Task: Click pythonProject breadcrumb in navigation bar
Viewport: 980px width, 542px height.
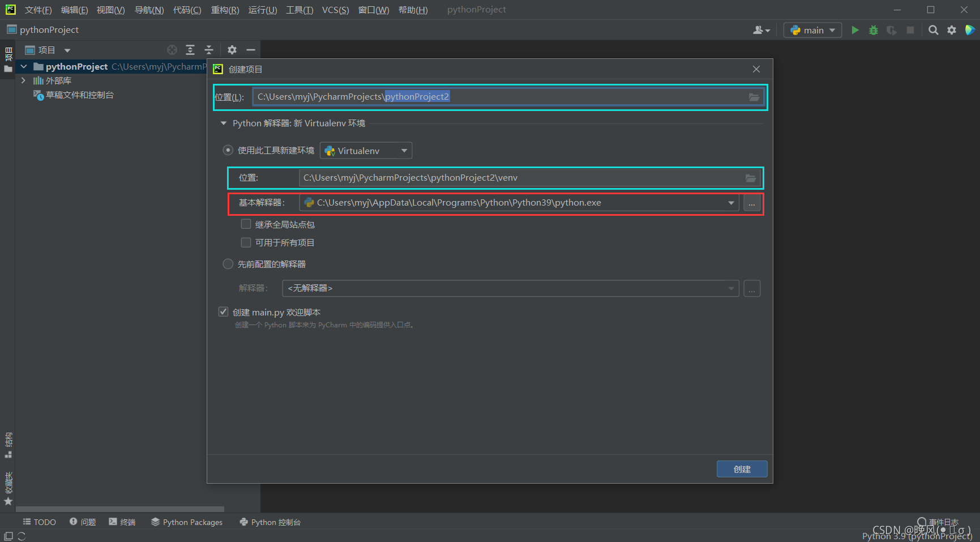Action: click(43, 30)
